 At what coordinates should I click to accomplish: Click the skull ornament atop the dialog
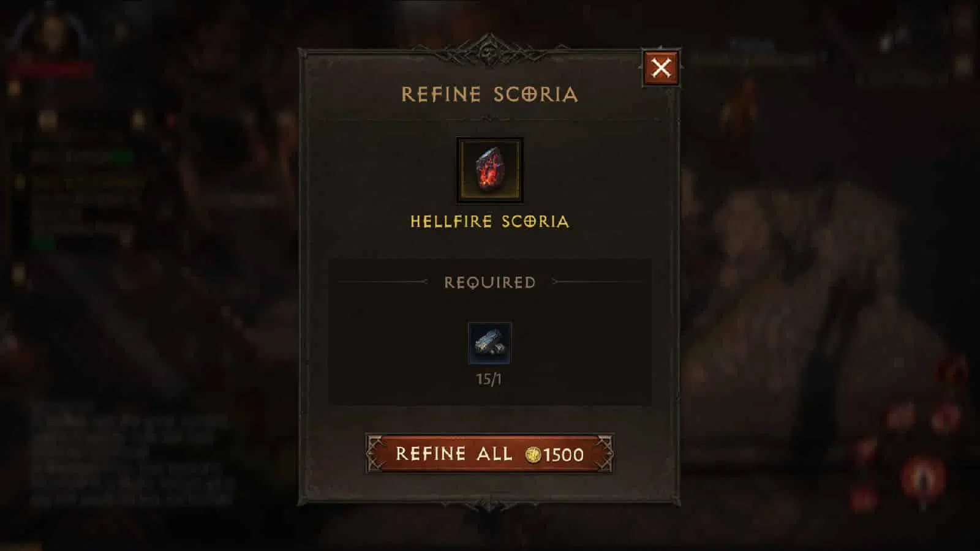[x=489, y=52]
